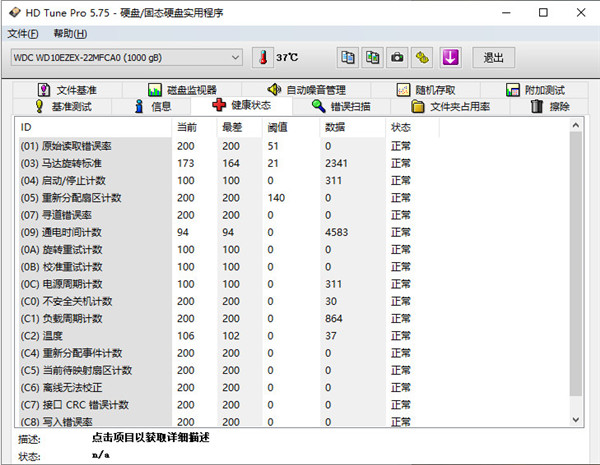This screenshot has width=600, height=465.
Task: Click the copy screenshot to clipboard icon
Action: (372, 57)
